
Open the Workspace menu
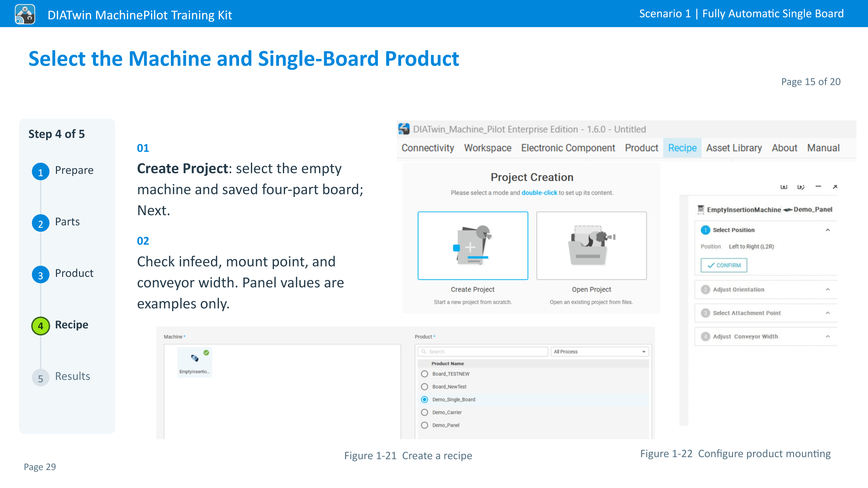click(488, 148)
